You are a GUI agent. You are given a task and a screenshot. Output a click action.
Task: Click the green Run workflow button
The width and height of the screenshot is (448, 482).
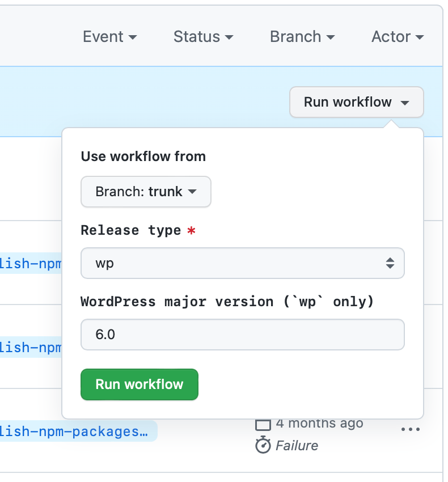[139, 384]
